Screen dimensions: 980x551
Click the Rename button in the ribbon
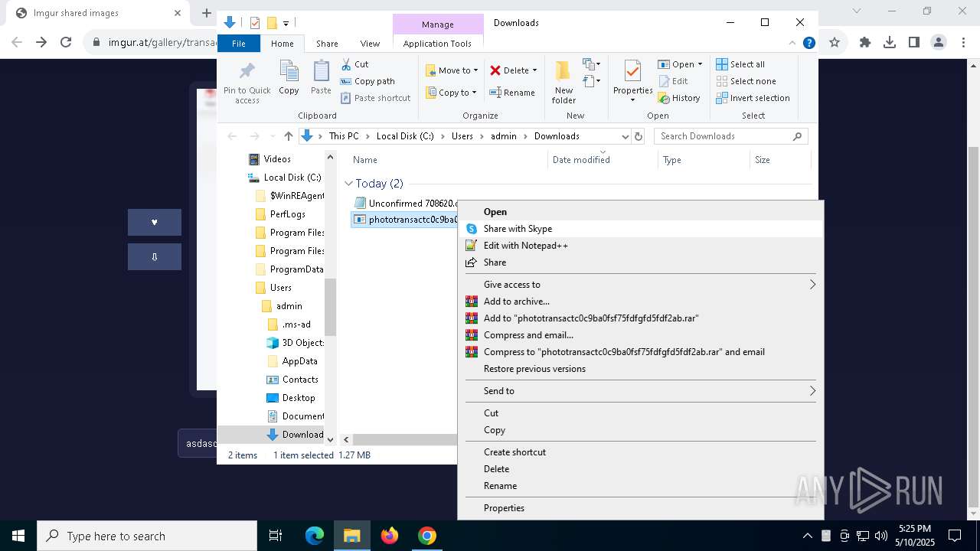tap(512, 93)
